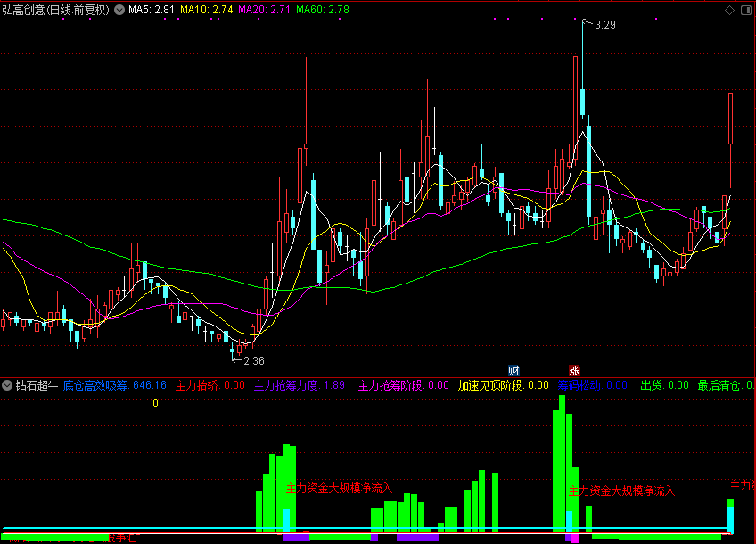Screen dimensions: 756x544
Task: Click the 底仓高效吸筹 indicator value label
Action: [x=114, y=386]
